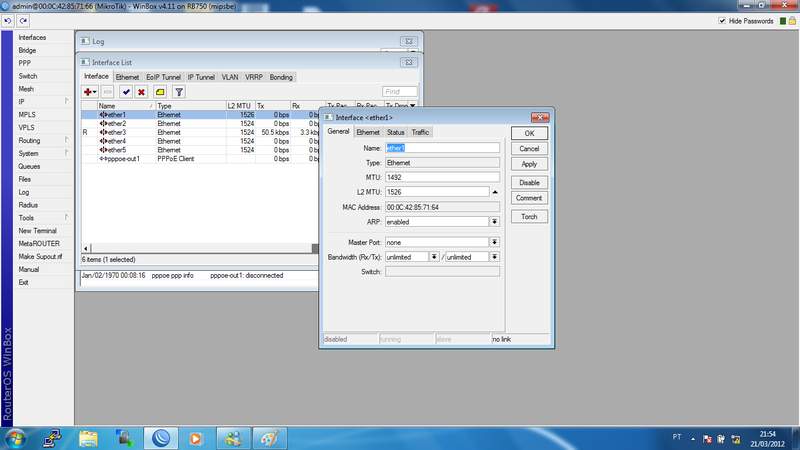Screen dimensions: 800x450
Task: Click the Redo arrow in WinBox toolbar
Action: point(23,21)
